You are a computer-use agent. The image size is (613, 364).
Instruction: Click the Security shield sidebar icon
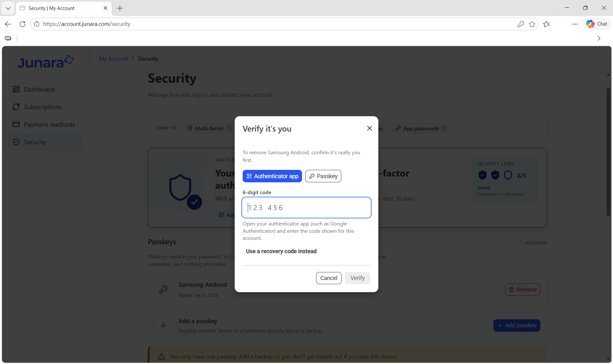[16, 142]
